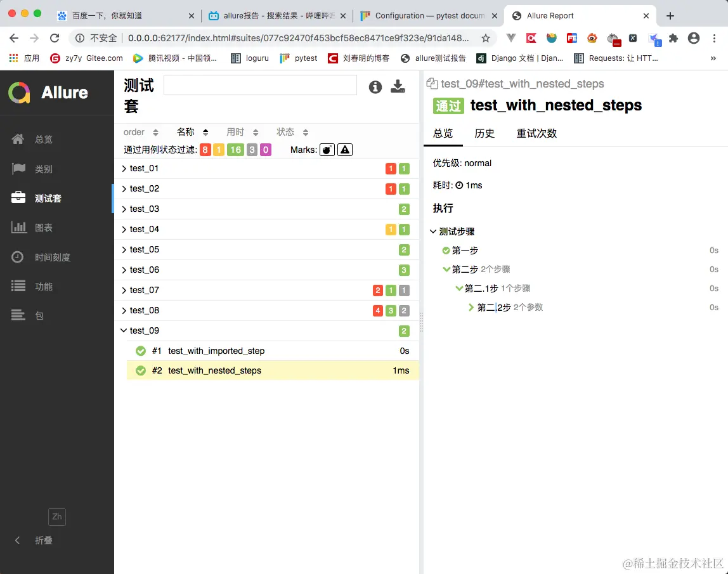The width and height of the screenshot is (728, 574).
Task: Select the 第一步 step row
Action: tap(580, 251)
